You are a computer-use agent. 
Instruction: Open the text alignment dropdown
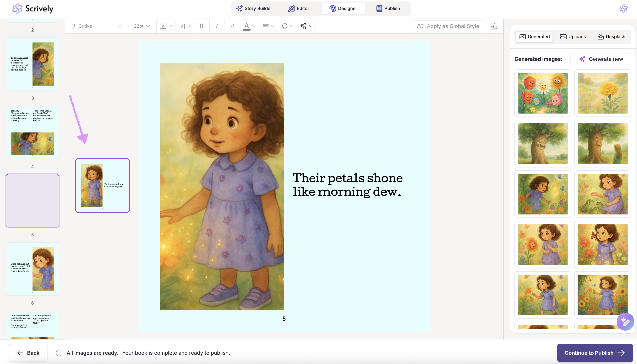[268, 26]
